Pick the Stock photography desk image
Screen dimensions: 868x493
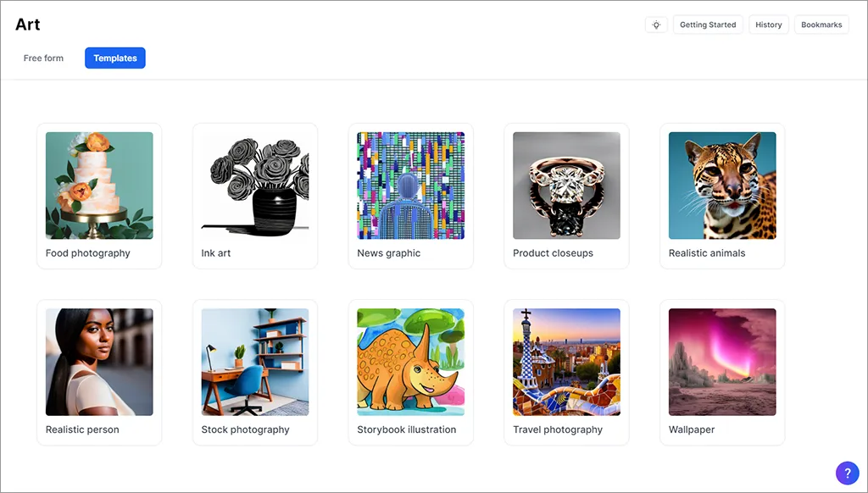point(255,362)
